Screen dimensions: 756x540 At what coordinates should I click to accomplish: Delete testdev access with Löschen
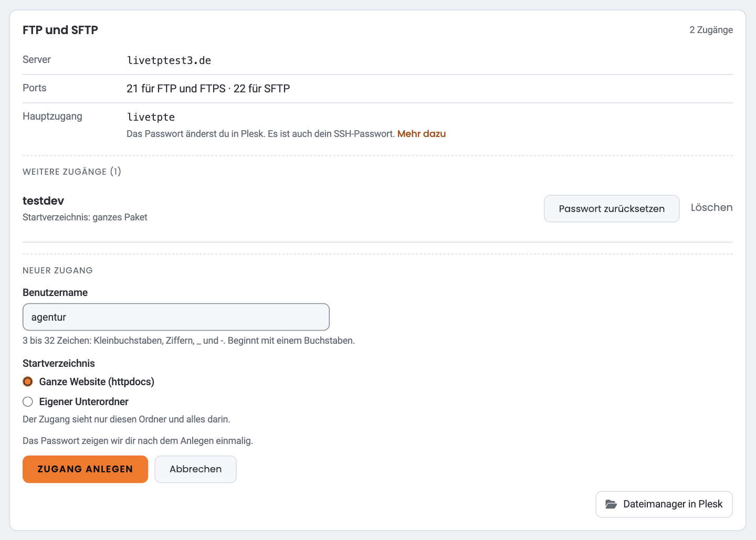click(x=711, y=208)
